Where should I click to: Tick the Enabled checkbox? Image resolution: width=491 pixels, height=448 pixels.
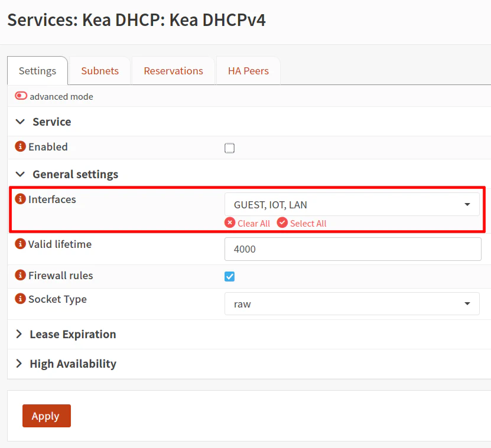[229, 148]
